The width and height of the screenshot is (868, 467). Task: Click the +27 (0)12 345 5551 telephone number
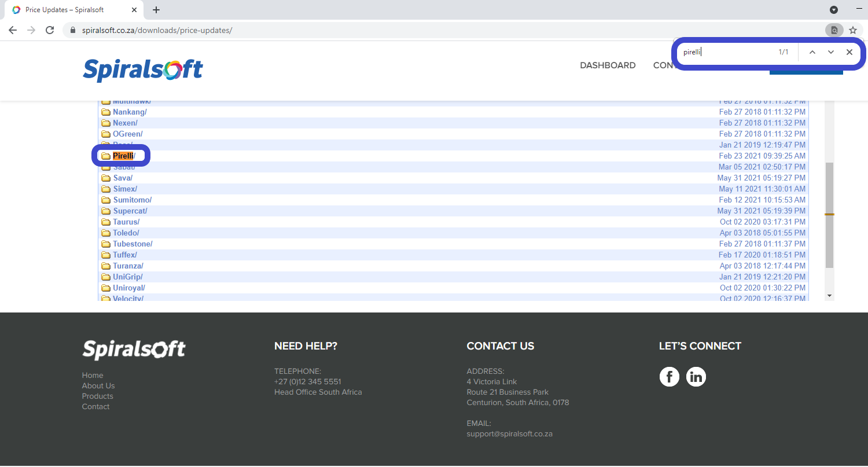308,381
